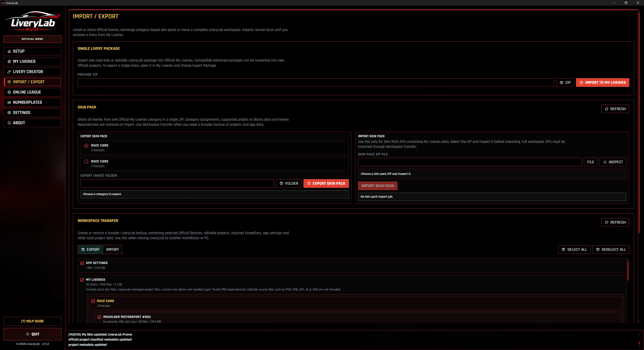
Task: Toggle the My Liveries export checkbox
Action: [82, 280]
